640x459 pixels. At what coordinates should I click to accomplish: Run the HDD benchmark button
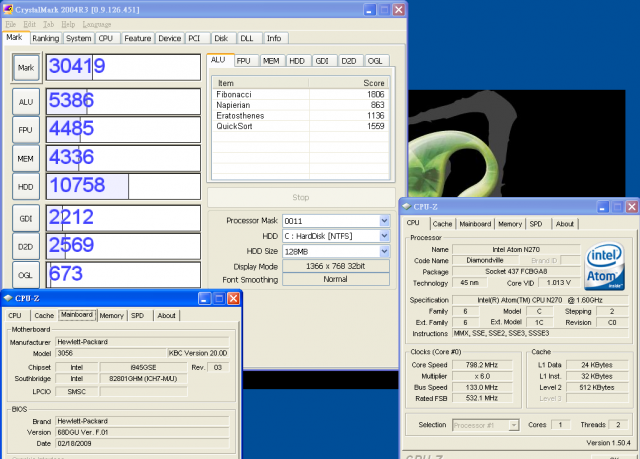(26, 187)
